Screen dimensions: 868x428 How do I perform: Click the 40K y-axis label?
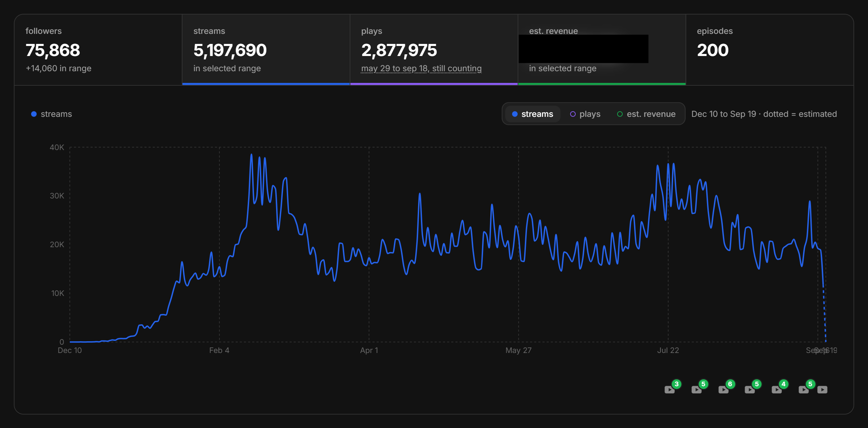point(57,147)
